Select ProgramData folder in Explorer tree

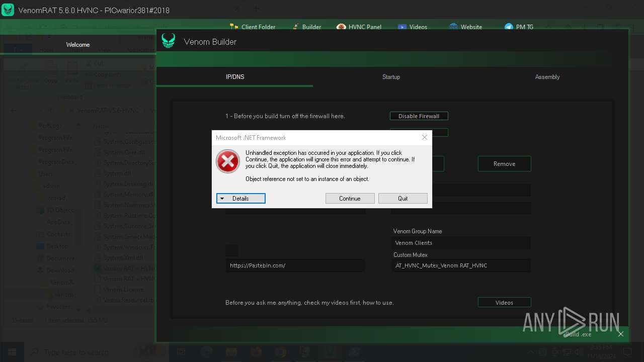56,162
